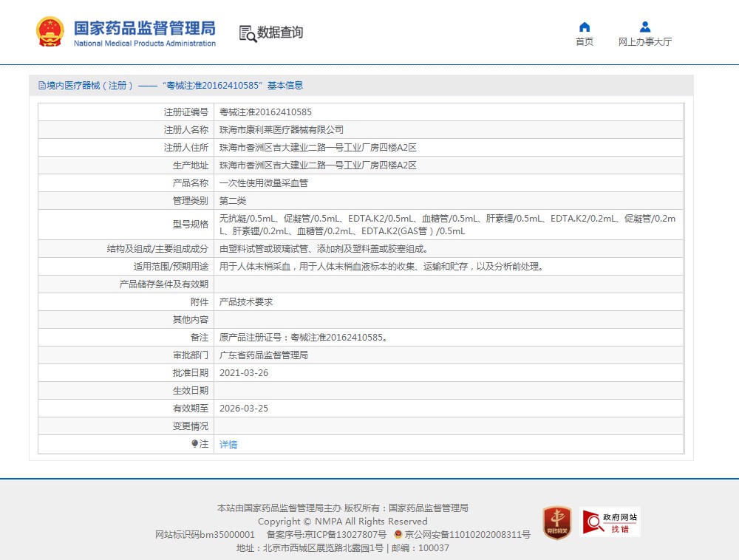Click the 管理类别 label
This screenshot has height=560, width=739.
[191, 201]
